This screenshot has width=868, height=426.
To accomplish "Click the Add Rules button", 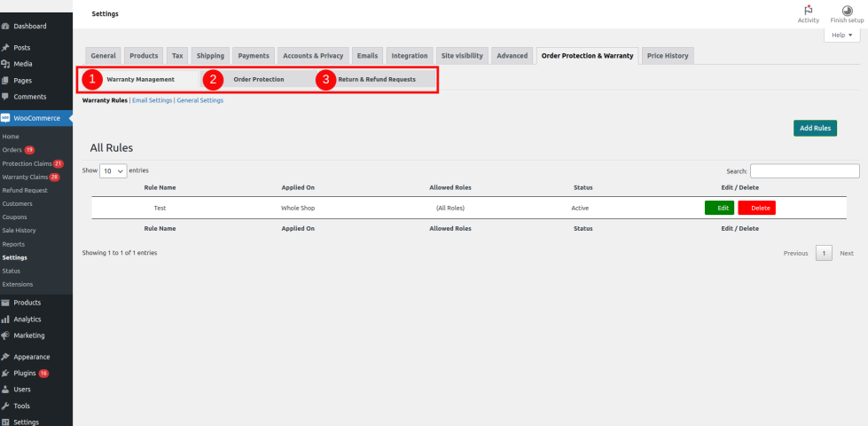I will (x=815, y=129).
